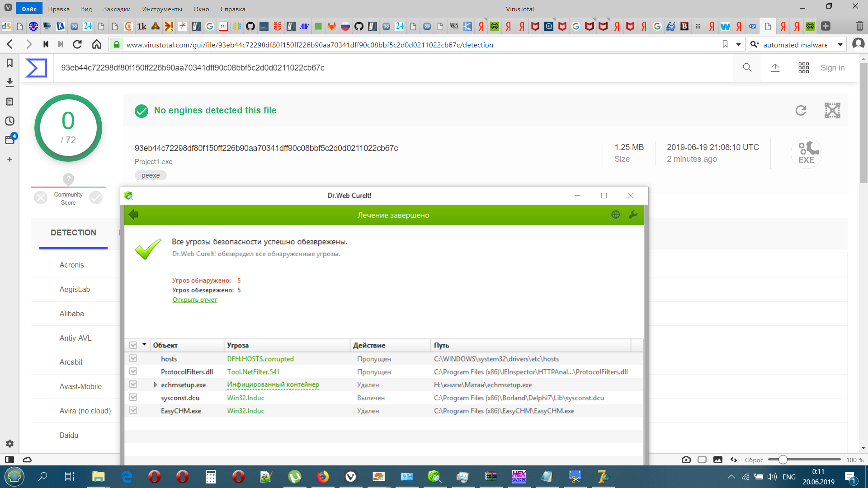Open Vivaldi window panel with badge
This screenshot has height=488, width=868.
[10, 139]
